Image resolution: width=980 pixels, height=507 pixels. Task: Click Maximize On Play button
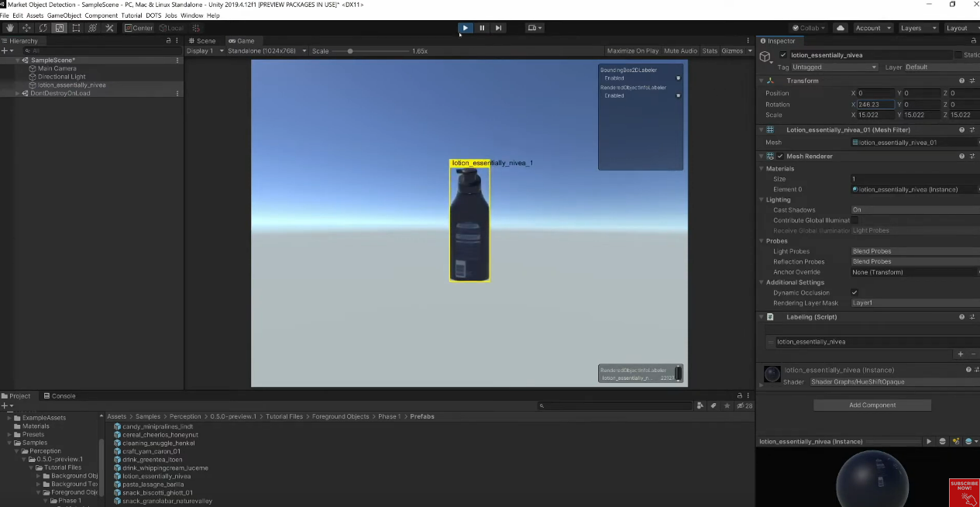632,51
